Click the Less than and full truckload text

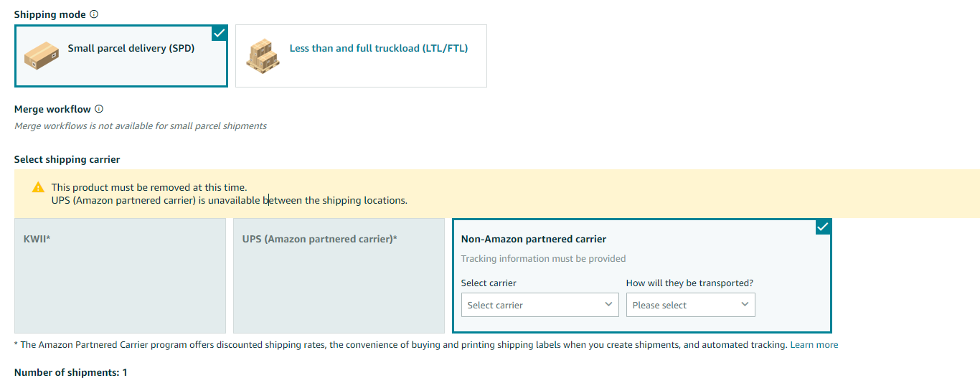379,49
